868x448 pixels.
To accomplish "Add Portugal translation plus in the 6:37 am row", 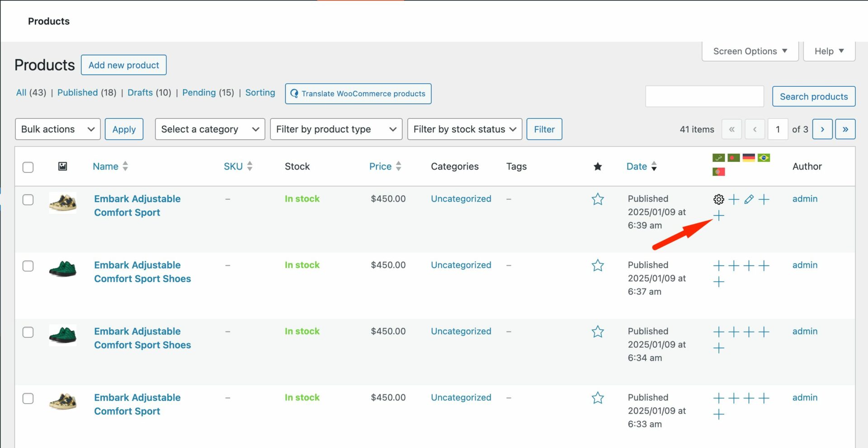I will [x=718, y=282].
